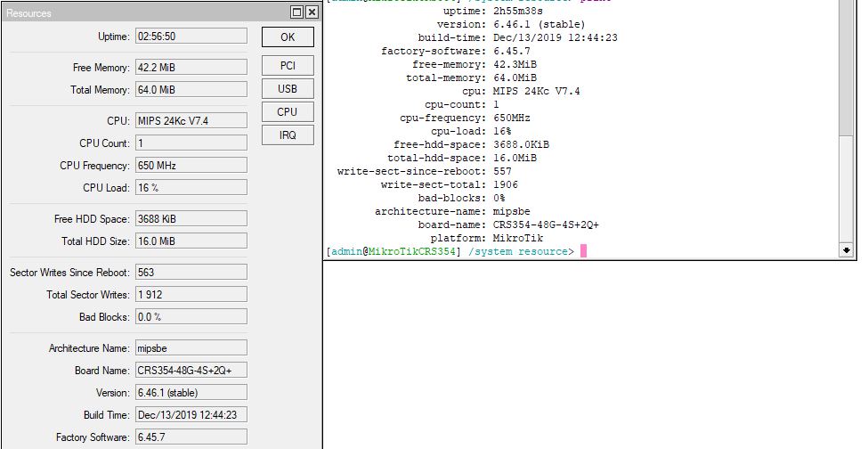The width and height of the screenshot is (868, 449).
Task: Click the terminal vertical scrollbar thumb
Action: (x=847, y=67)
